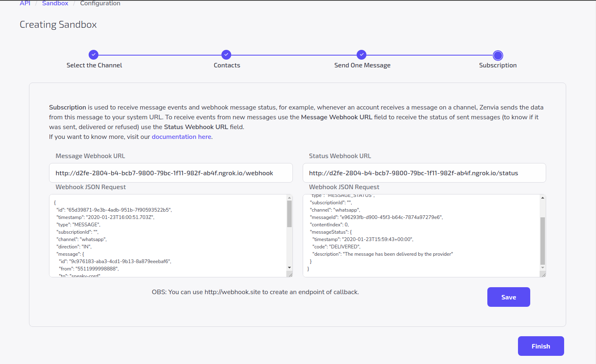
Task: Click the Contacts step checkmark circle
Action: (x=226, y=55)
